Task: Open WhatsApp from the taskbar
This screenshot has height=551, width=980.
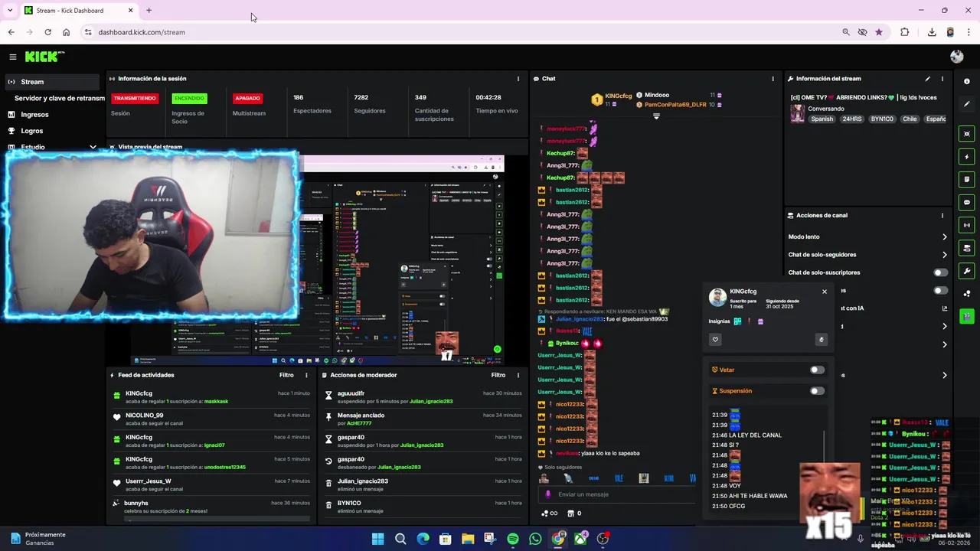Action: point(535,539)
